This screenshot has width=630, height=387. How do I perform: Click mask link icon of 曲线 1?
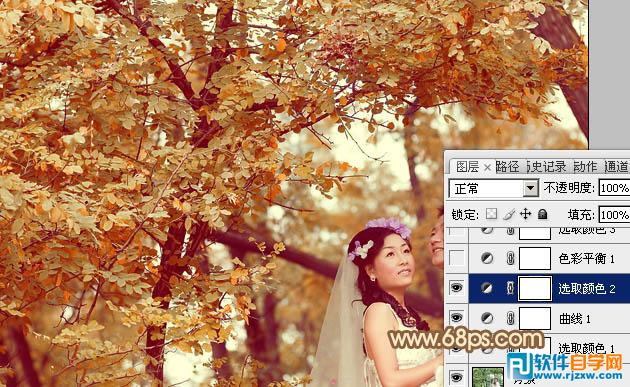510,318
